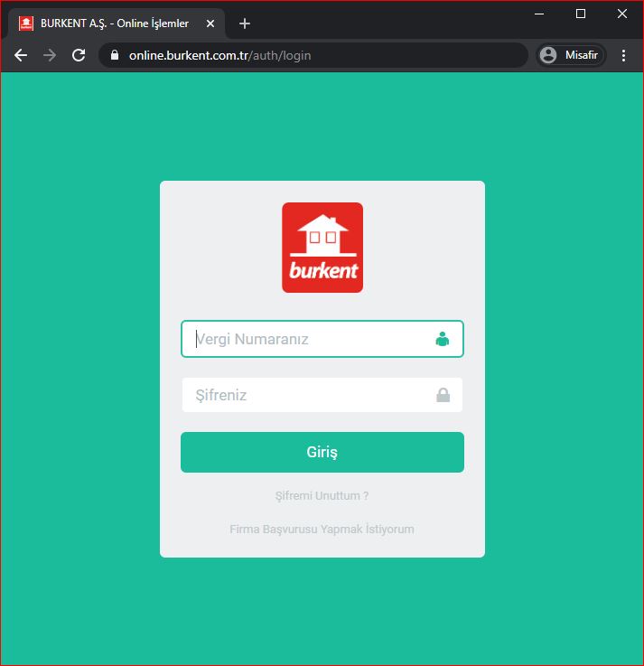Viewport: 644px width, 666px height.
Task: Click the padlock icon in Şifreniz field
Action: [x=443, y=395]
